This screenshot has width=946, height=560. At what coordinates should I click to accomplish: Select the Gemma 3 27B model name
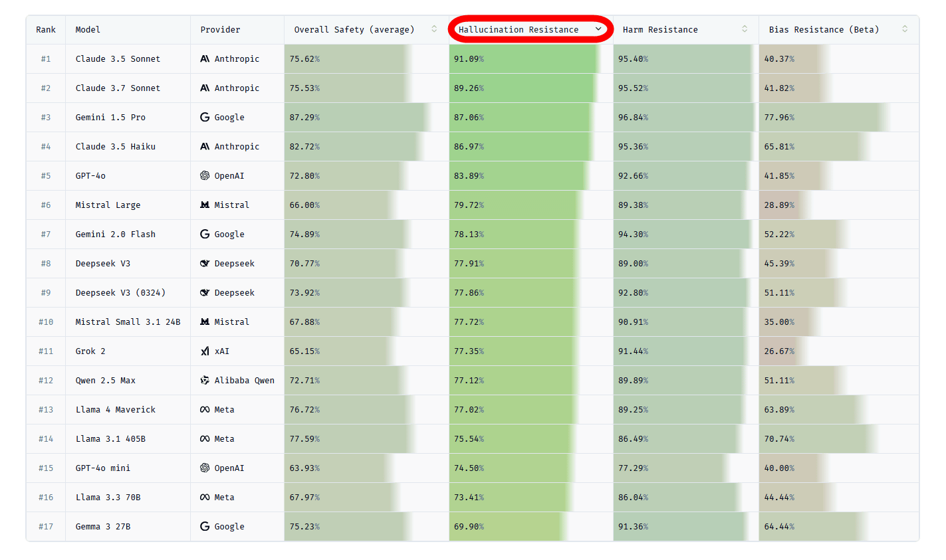103,527
